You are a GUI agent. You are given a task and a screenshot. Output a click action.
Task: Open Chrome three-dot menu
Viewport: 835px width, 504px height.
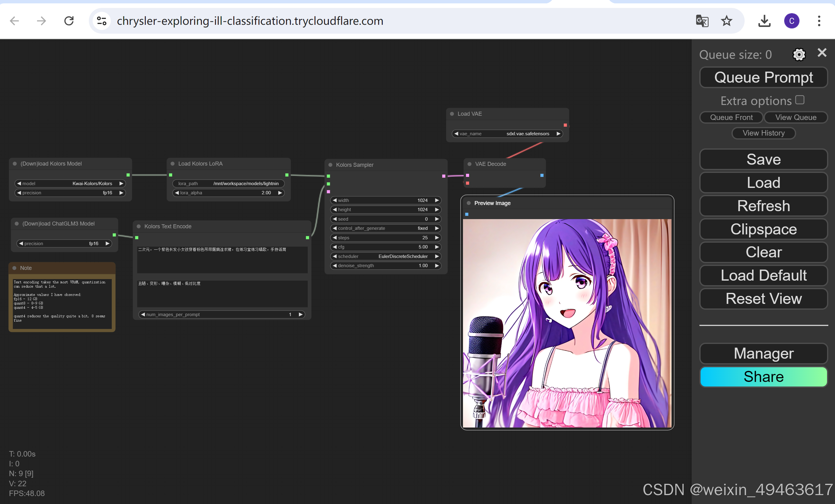[819, 21]
